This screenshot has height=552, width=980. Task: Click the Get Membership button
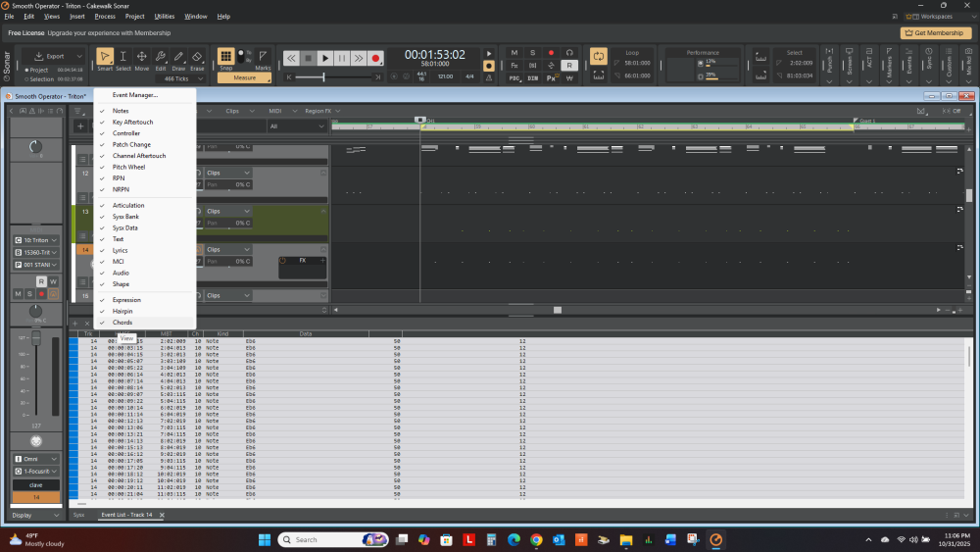click(x=935, y=32)
